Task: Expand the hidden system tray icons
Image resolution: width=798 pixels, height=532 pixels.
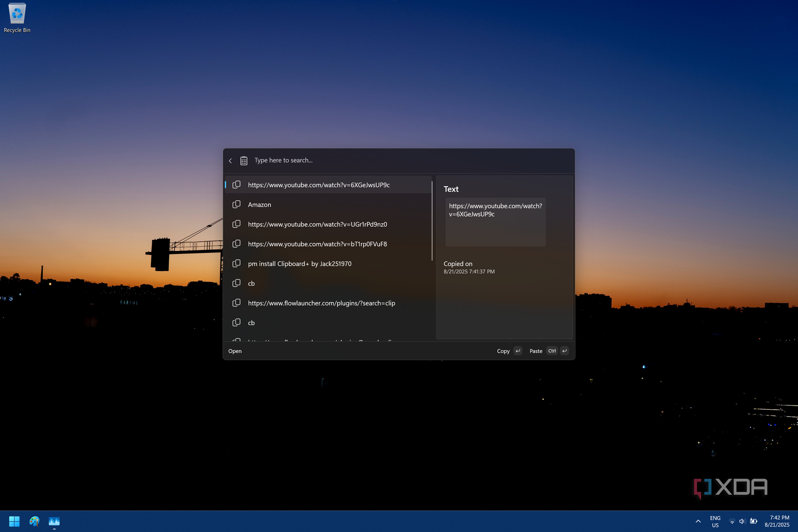Action: point(698,521)
